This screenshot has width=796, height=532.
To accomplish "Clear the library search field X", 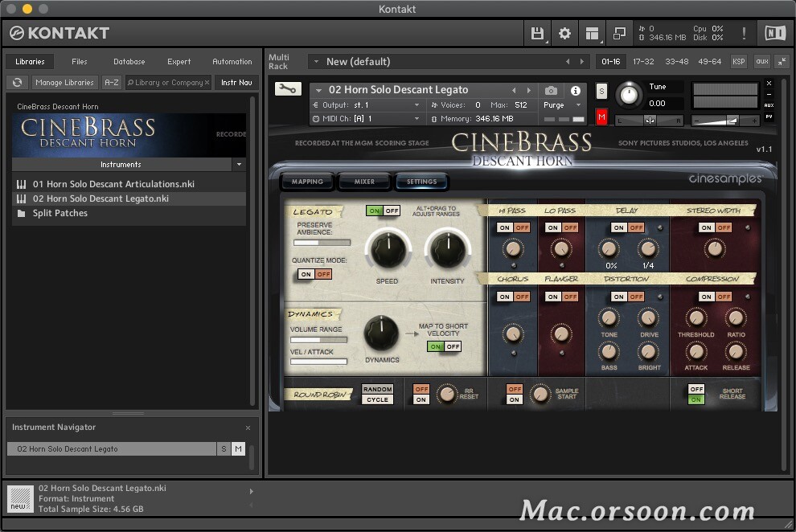I will [x=207, y=83].
